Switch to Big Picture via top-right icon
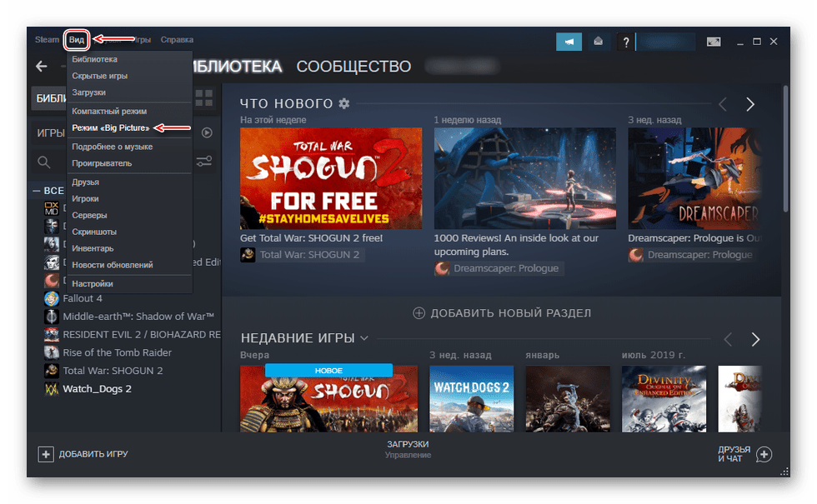The image size is (817, 504). click(x=714, y=42)
